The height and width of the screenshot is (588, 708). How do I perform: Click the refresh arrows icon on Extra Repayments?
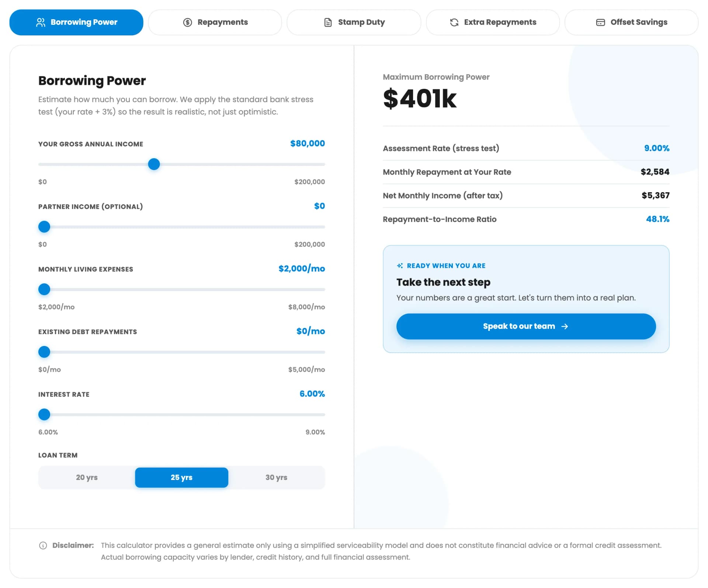pyautogui.click(x=454, y=23)
